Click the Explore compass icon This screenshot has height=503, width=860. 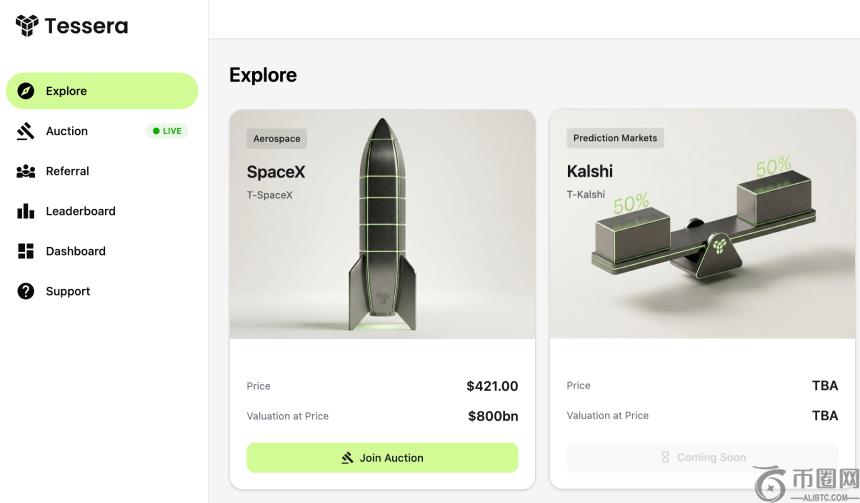pos(26,91)
